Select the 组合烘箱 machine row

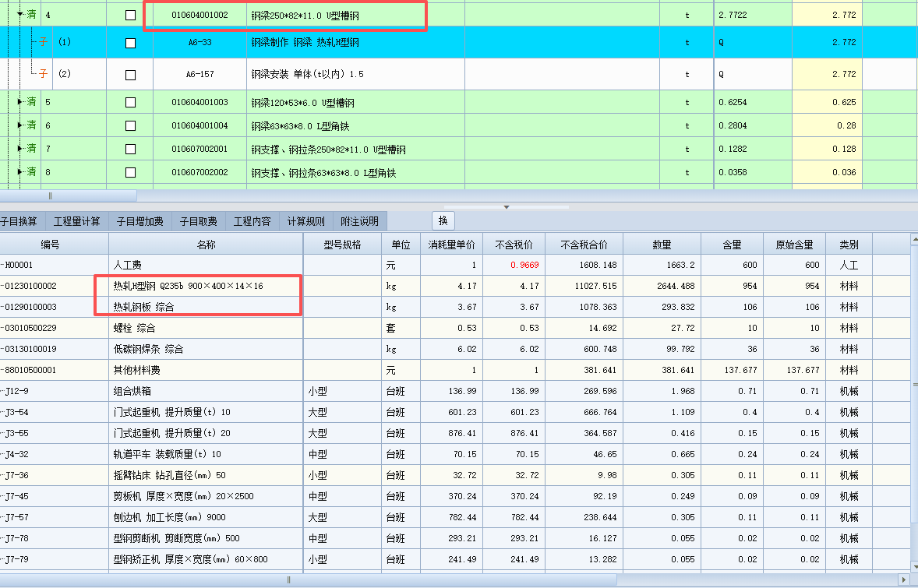pyautogui.click(x=455, y=392)
